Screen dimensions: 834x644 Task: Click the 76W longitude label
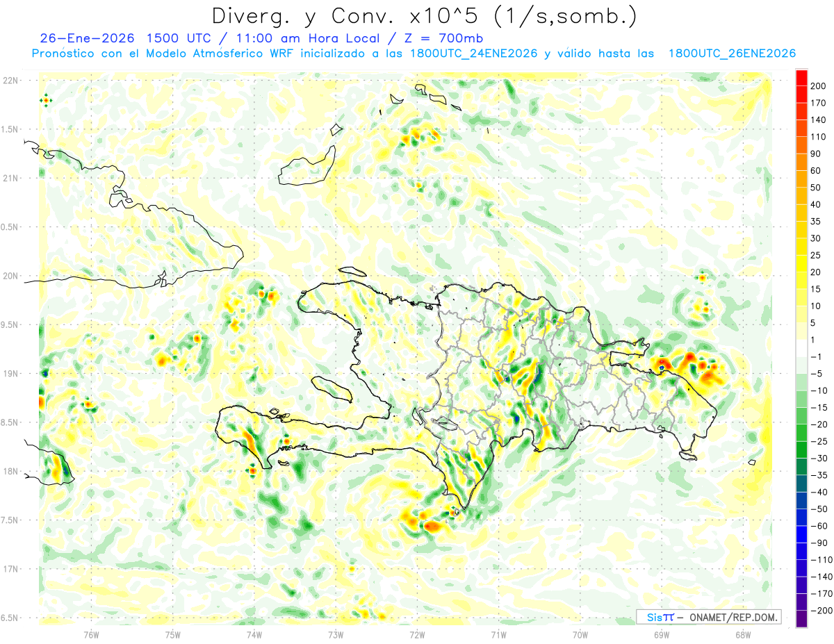pos(92,635)
